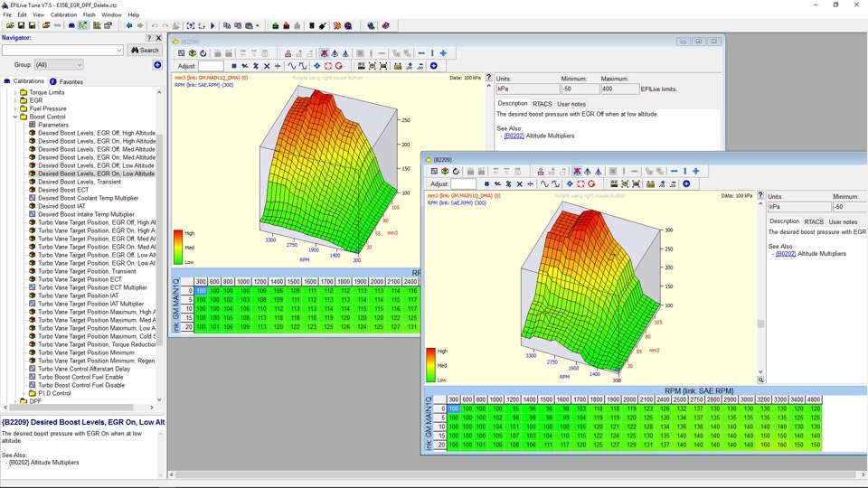Expand the P.I.D Control folder
868x488 pixels.
[24, 393]
